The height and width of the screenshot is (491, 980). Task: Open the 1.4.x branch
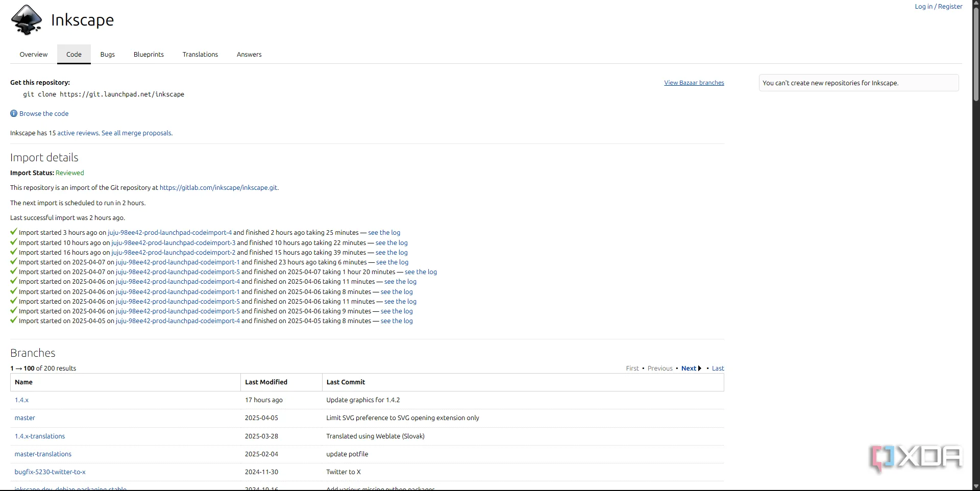[x=21, y=400]
